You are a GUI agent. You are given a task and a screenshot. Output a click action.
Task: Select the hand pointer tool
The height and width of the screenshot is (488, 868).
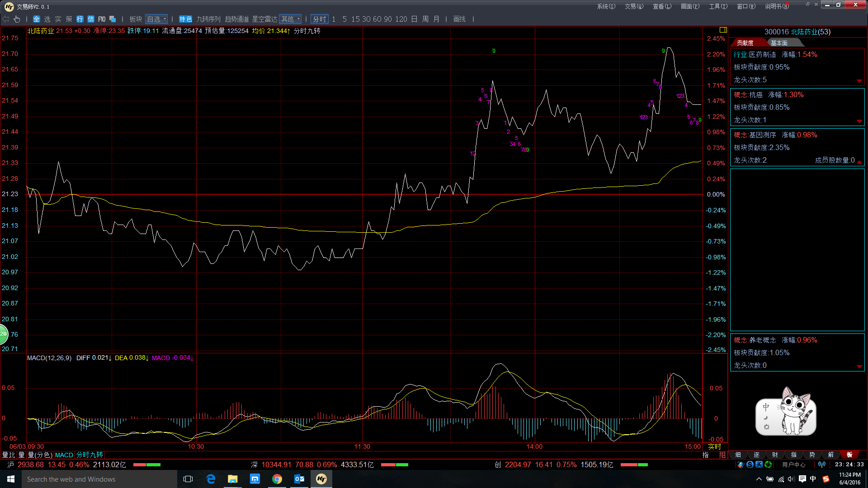(17, 19)
